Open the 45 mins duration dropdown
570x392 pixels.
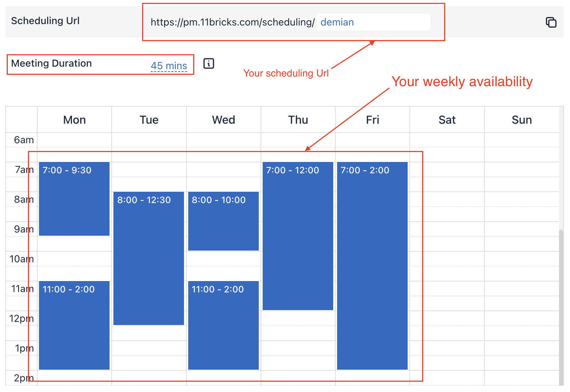169,66
